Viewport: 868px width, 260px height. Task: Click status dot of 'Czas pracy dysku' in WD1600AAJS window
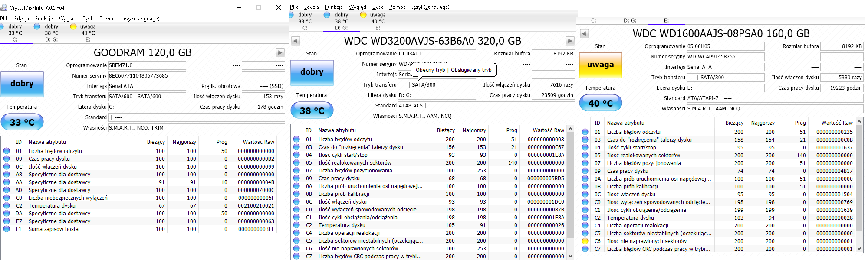click(x=585, y=171)
